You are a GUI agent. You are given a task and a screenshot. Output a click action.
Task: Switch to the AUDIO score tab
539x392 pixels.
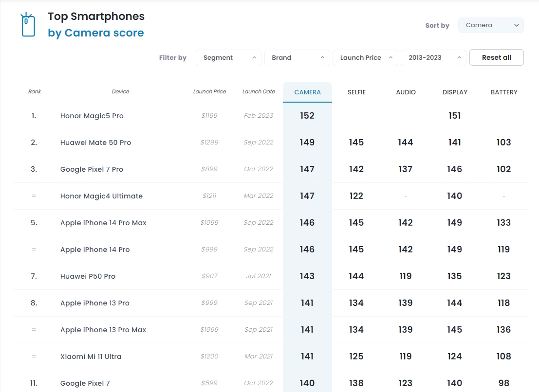coord(406,92)
